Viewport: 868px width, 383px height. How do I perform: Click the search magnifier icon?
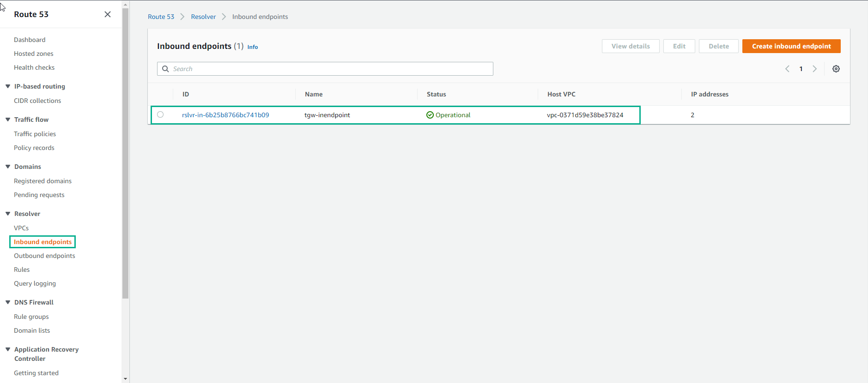click(x=165, y=69)
